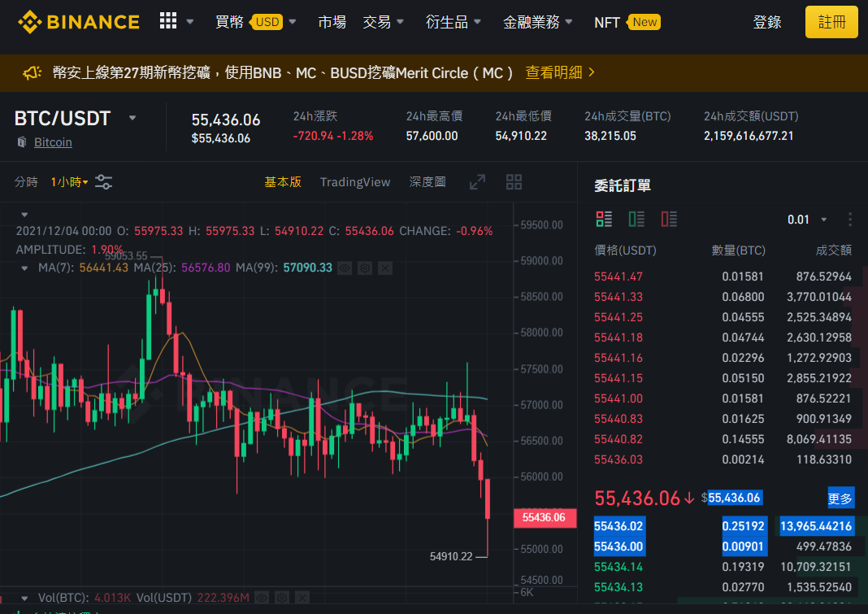868x614 pixels.
Task: Select sell order price 55440.83
Action: point(618,418)
